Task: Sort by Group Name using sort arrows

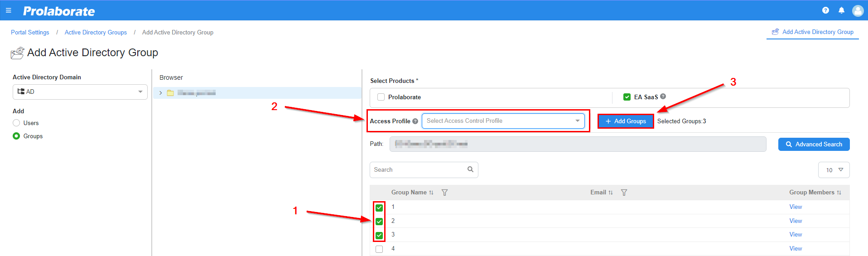Action: [431, 193]
